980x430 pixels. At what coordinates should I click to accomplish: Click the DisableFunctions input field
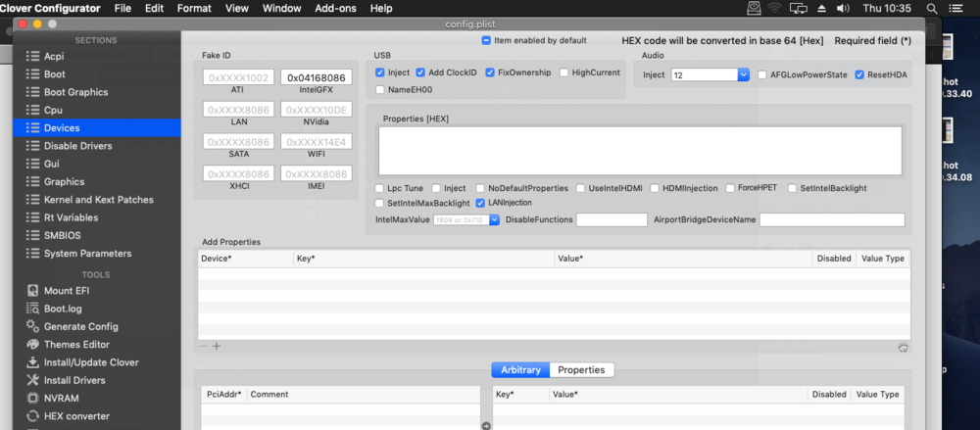pyautogui.click(x=612, y=220)
